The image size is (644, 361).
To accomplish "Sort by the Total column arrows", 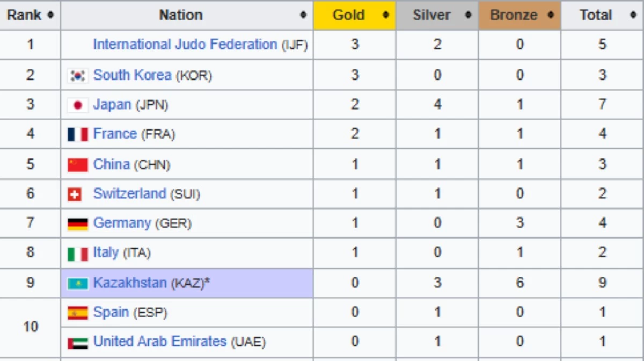I will 633,15.
